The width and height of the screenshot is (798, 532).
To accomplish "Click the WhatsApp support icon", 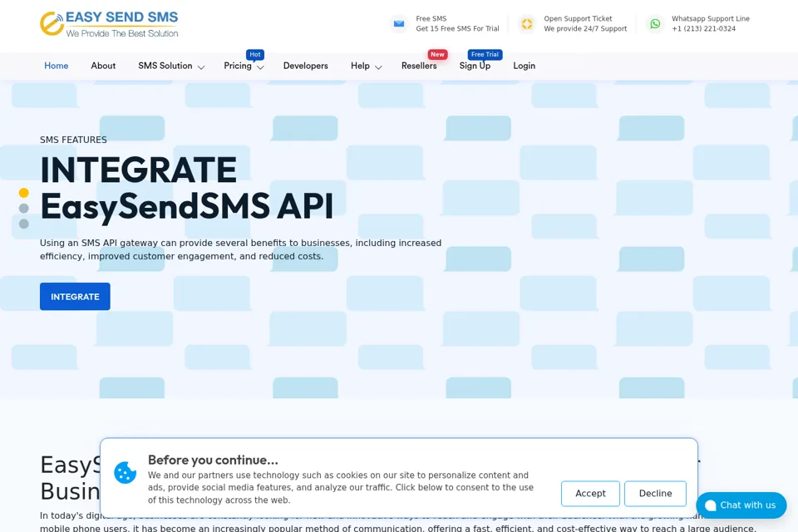I will (x=655, y=23).
